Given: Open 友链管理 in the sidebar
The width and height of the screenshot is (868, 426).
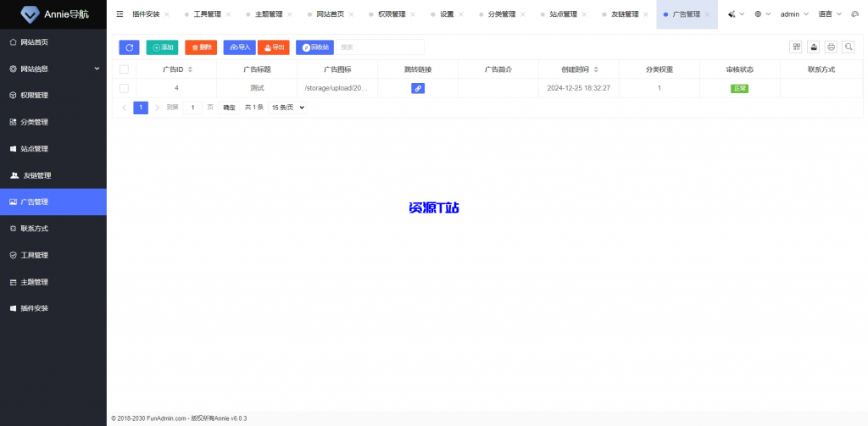Looking at the screenshot, I should click(53, 174).
